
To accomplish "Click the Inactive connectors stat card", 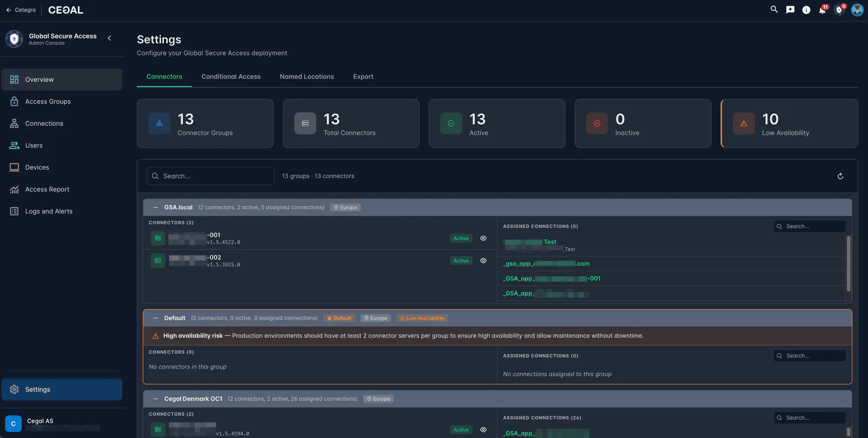I will point(643,123).
